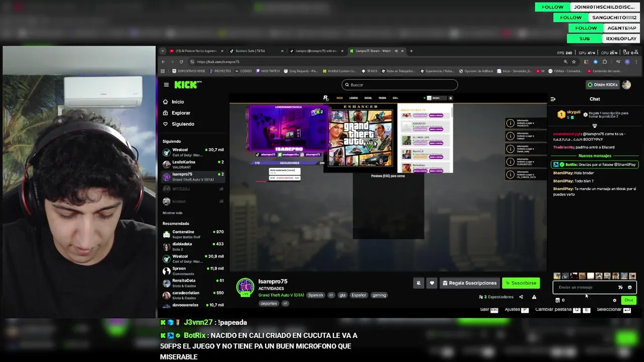Click the Nuevos mensajes indicator

[595, 156]
